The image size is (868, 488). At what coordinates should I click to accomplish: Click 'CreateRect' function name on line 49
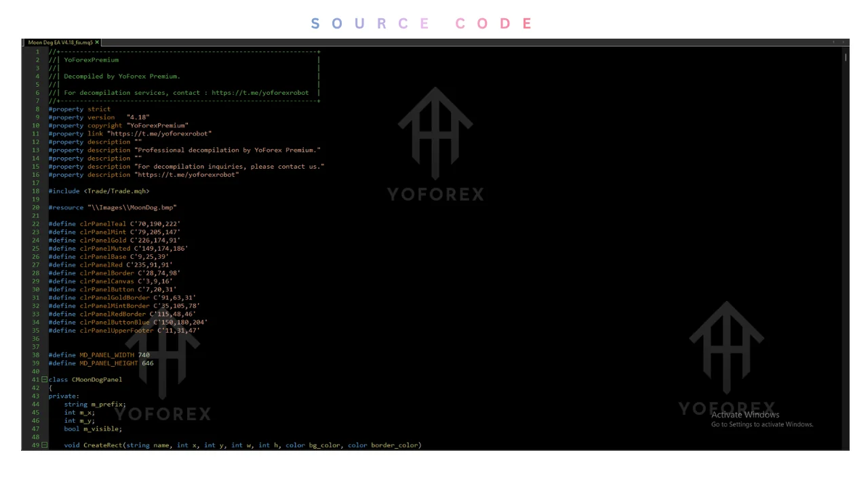pos(103,445)
